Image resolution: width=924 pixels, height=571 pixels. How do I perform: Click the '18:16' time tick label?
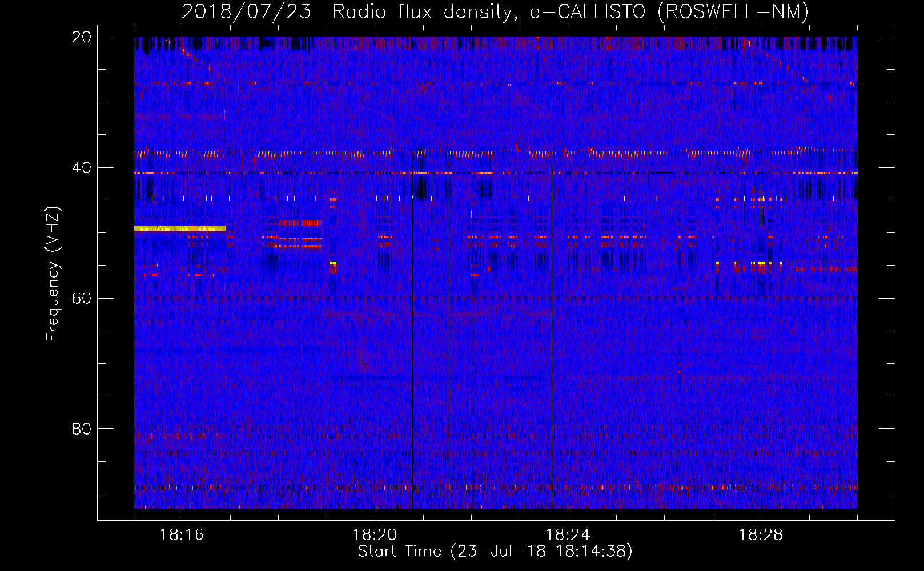point(182,535)
